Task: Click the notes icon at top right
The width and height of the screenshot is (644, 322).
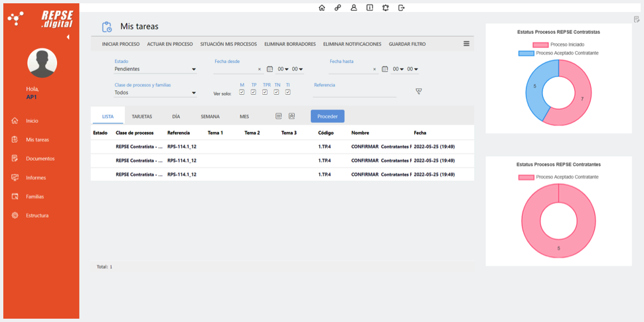Action: (637, 19)
